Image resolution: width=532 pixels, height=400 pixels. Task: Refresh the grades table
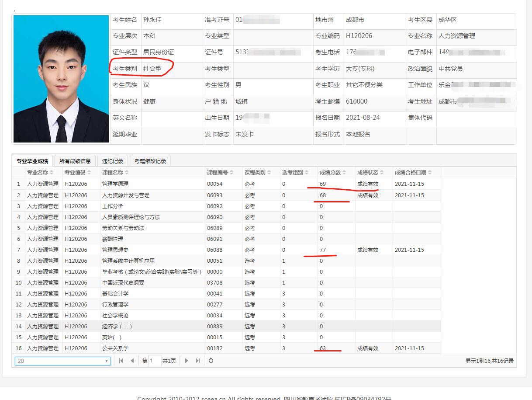pyautogui.click(x=211, y=361)
